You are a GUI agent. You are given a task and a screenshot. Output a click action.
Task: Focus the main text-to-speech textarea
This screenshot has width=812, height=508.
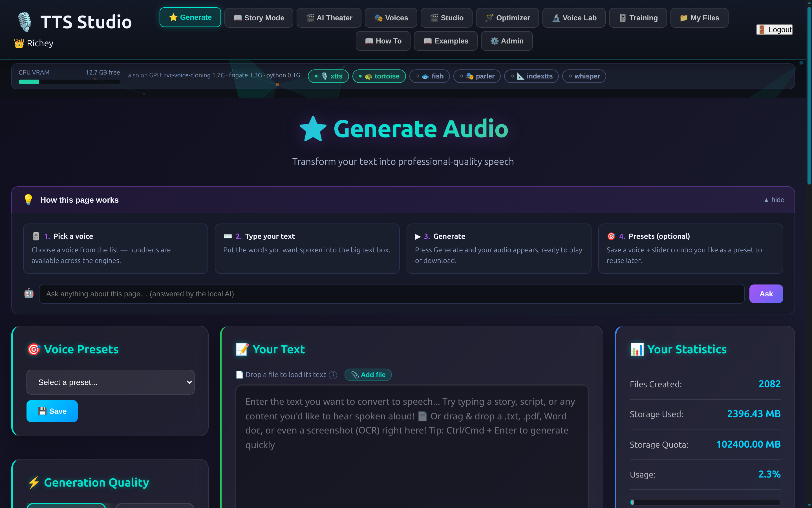(412, 446)
